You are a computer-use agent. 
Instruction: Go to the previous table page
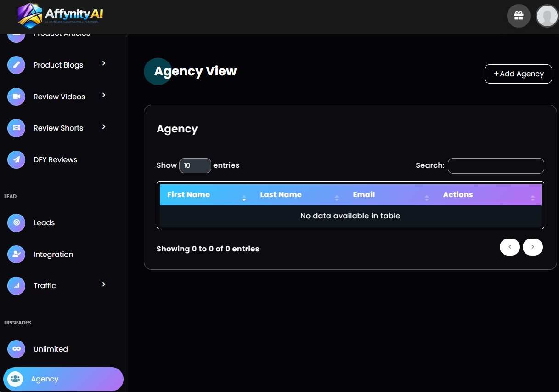coord(509,247)
